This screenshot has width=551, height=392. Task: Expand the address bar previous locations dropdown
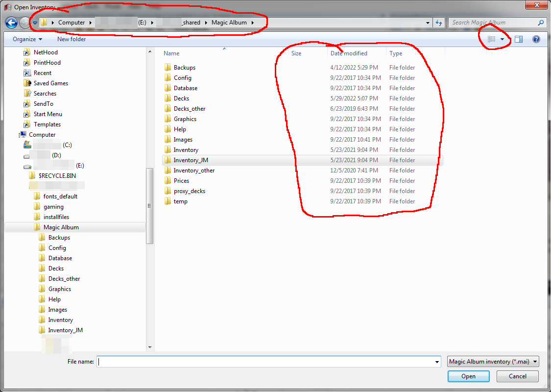coord(428,23)
